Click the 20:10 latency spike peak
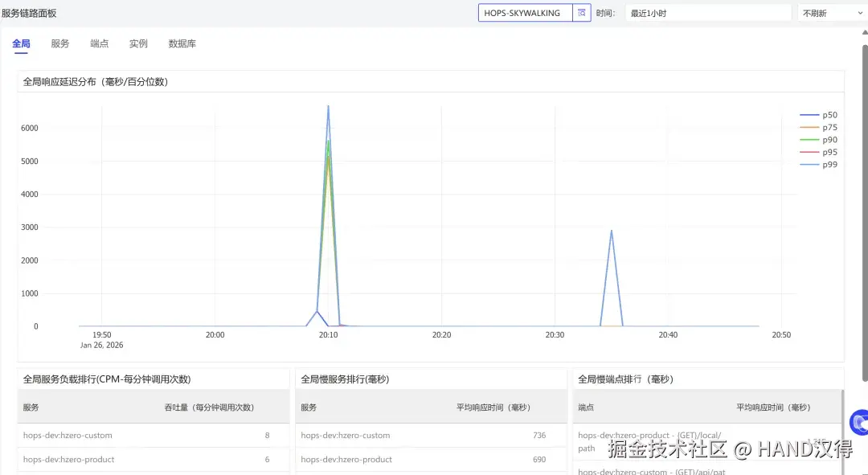 tap(328, 106)
